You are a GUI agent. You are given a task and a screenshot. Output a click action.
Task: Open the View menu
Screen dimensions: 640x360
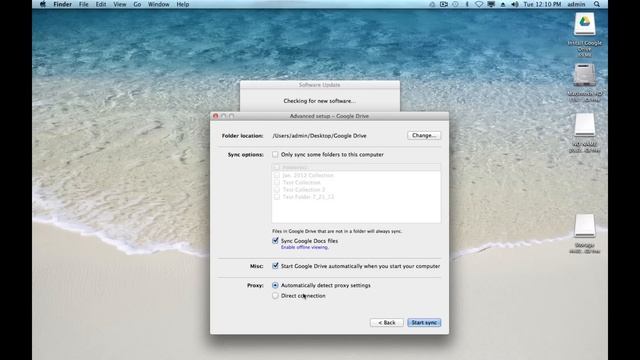[x=120, y=4]
